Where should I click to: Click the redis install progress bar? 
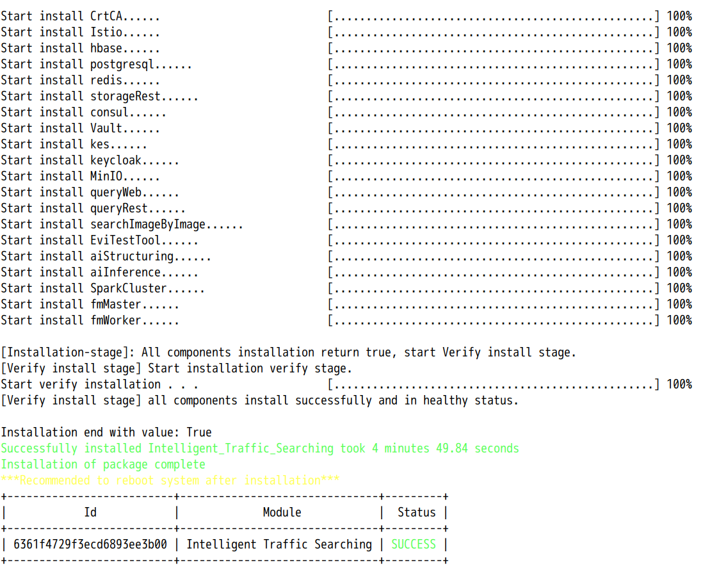(493, 80)
